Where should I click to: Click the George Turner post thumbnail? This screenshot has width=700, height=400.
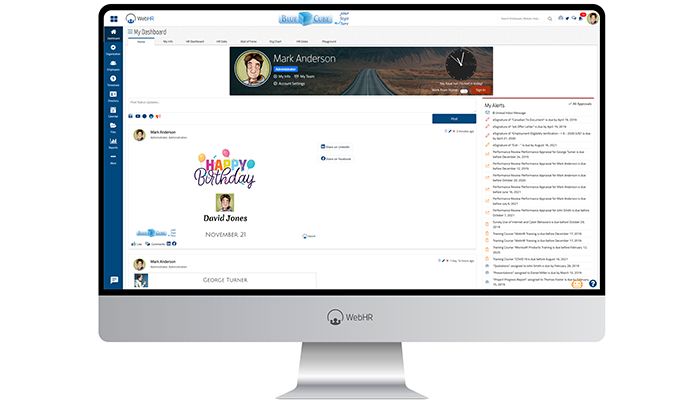(141, 280)
